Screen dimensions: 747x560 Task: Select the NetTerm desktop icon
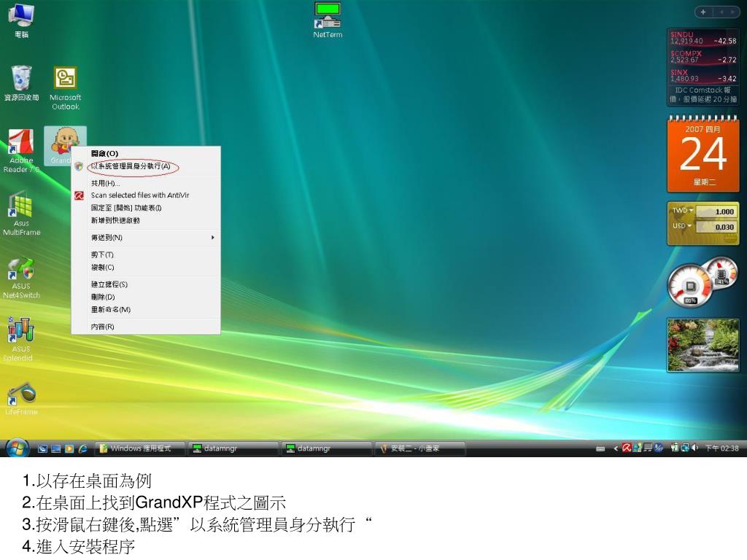[x=328, y=20]
